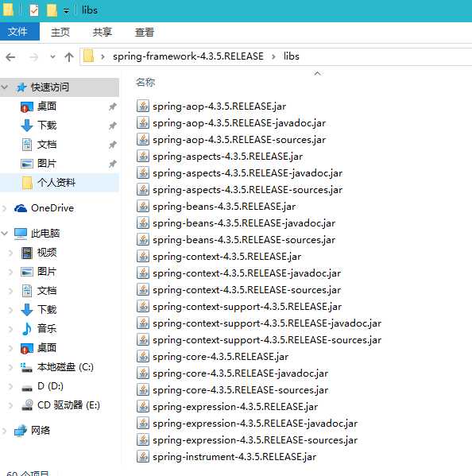Click jar icon of spring-core-4.3.5.RELEASE-sources.jar
Image resolution: width=472 pixels, height=476 pixels.
(143, 390)
